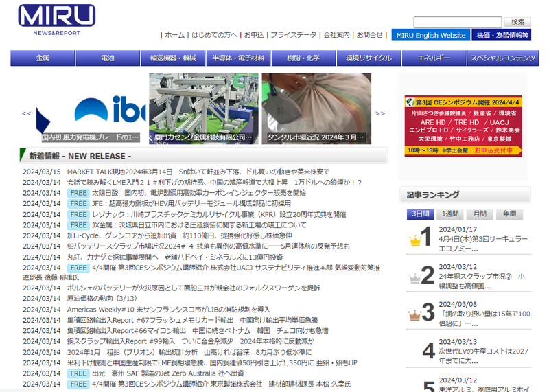Switch ranking to the 1週間 tab
This screenshot has height=392, width=549.
click(x=450, y=214)
